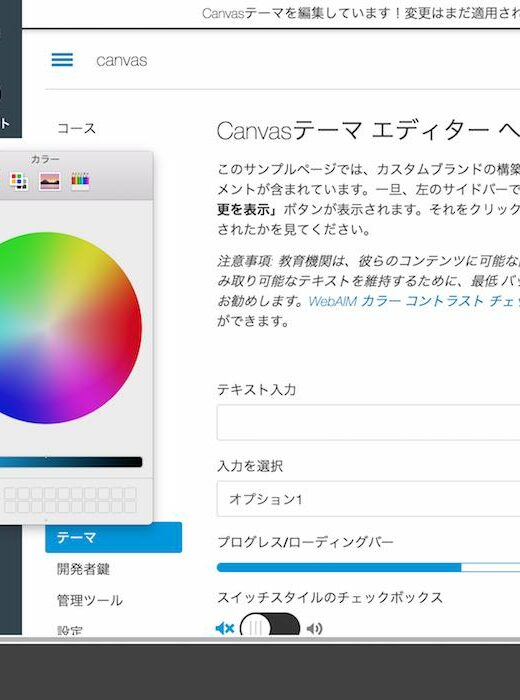The width and height of the screenshot is (520, 700).
Task: Select the pencils tab in color picker
Action: click(x=80, y=182)
